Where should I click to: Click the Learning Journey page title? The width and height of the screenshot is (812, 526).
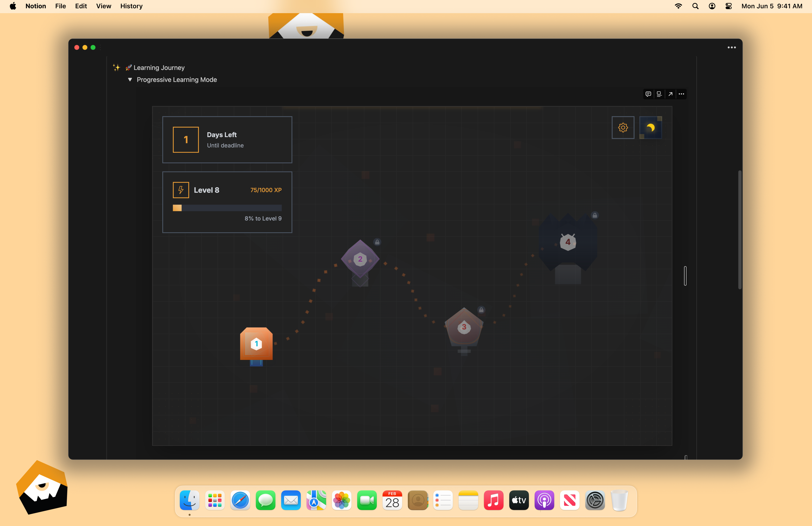point(159,67)
